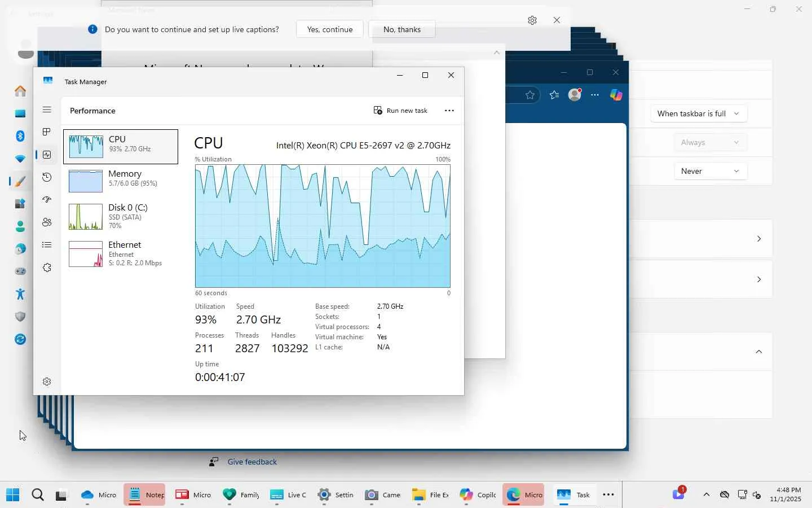The image size is (812, 508).
Task: Open Task Manager settings gear
Action: pos(47,382)
